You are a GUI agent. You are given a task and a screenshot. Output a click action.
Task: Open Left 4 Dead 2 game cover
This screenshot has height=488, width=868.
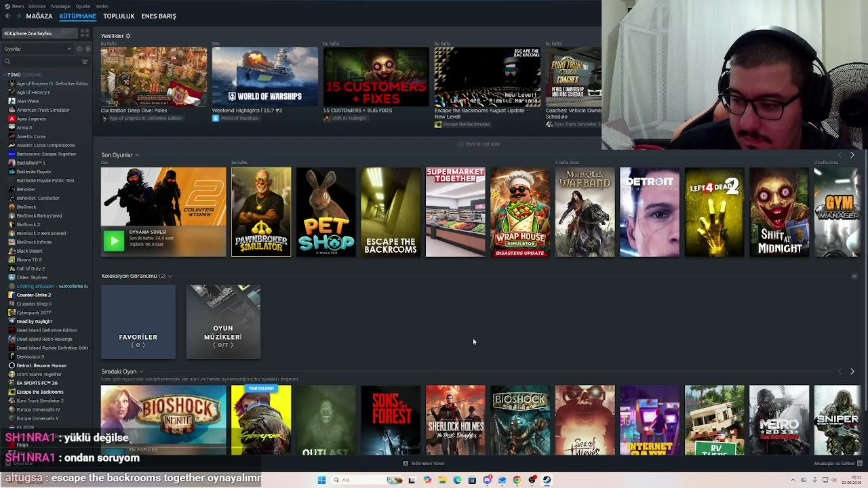coord(715,212)
